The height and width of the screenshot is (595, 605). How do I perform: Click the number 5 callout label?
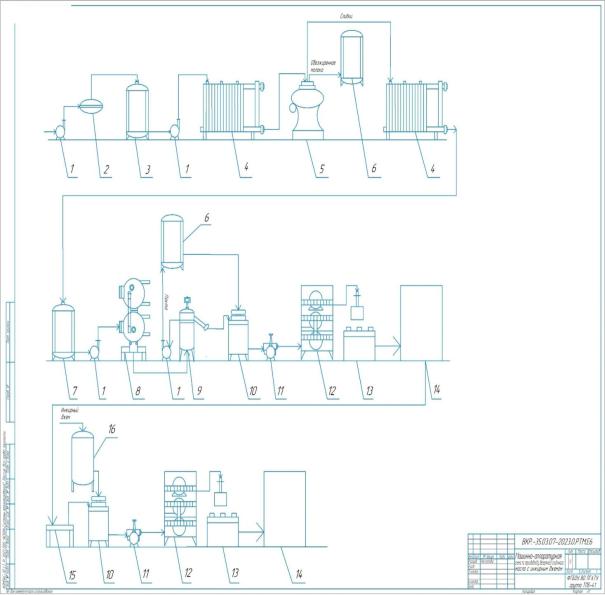tap(322, 169)
